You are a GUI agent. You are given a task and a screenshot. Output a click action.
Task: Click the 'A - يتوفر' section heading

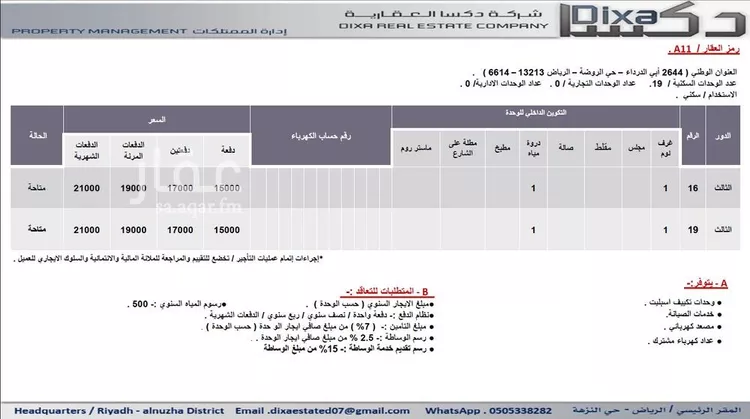[x=706, y=284]
